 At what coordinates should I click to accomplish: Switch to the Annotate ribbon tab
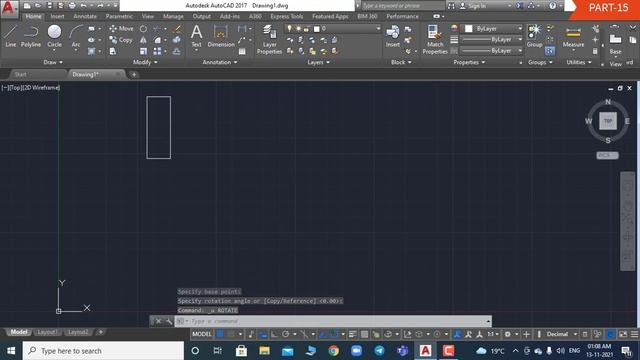[85, 16]
